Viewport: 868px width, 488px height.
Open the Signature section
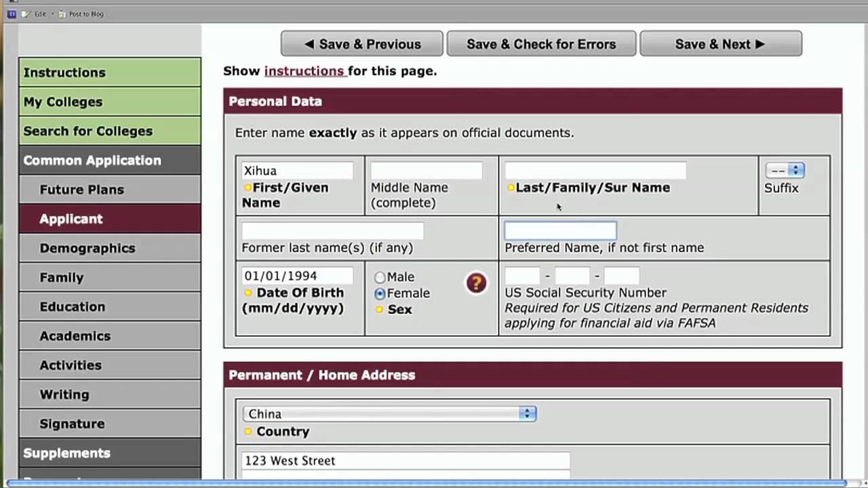[110, 424]
